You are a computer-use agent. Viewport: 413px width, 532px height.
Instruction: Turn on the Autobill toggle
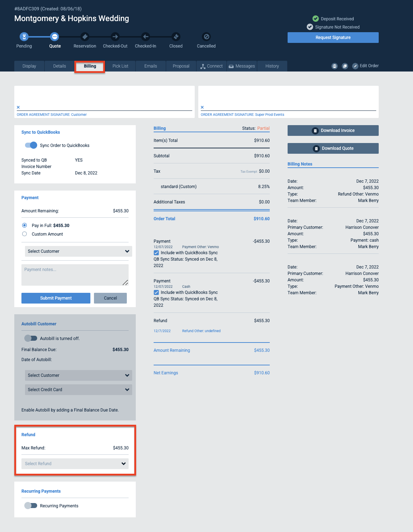(x=31, y=338)
